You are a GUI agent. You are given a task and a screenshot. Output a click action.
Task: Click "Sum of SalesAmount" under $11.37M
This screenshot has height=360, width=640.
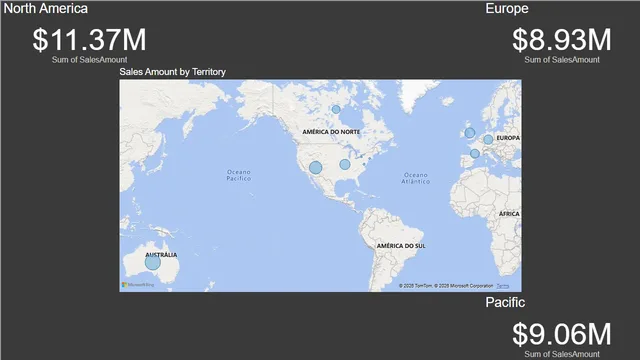(x=89, y=60)
